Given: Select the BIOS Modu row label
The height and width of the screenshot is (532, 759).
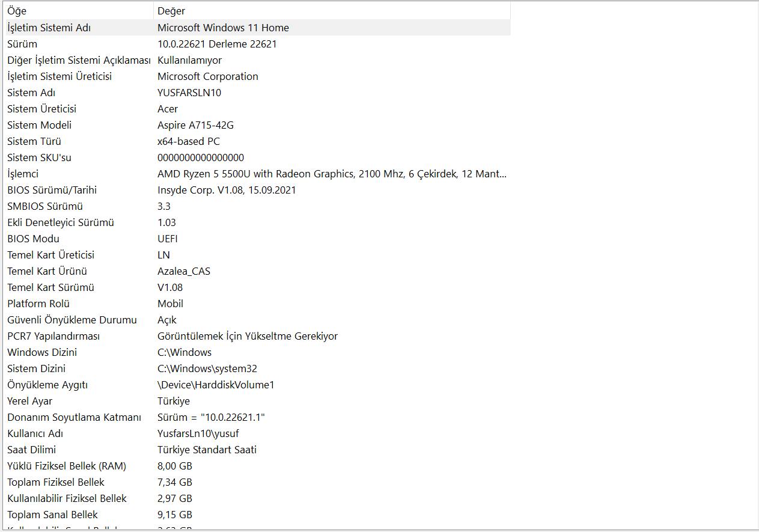Looking at the screenshot, I should point(33,239).
